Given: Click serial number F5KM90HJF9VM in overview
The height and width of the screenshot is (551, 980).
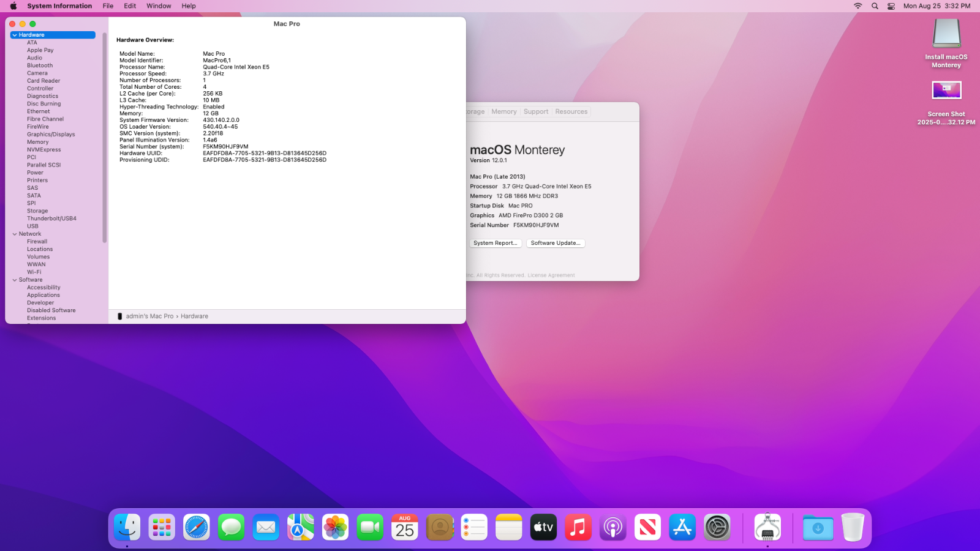Looking at the screenshot, I should tap(225, 147).
